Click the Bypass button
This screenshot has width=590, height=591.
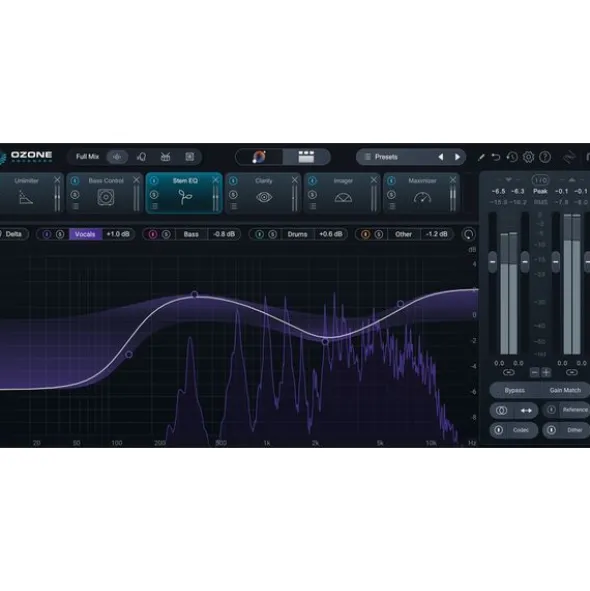click(514, 390)
